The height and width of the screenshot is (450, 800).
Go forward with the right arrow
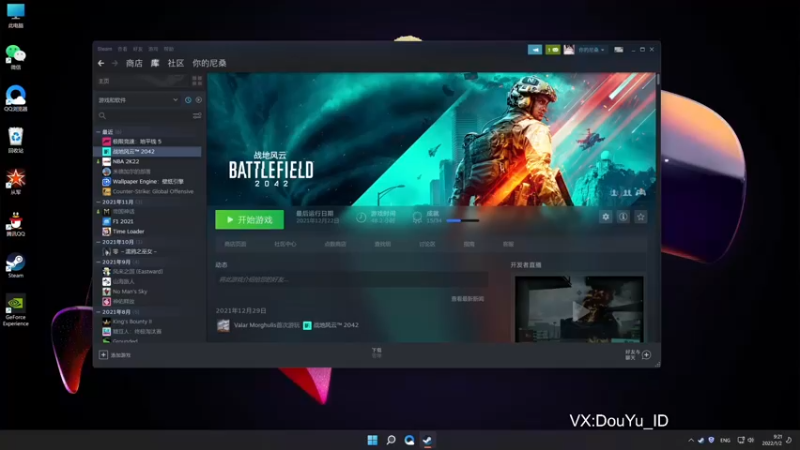pos(115,63)
